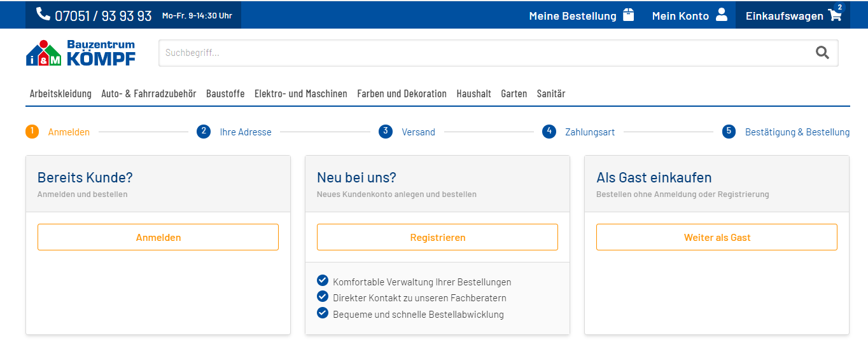Select the Garten category

click(x=514, y=93)
